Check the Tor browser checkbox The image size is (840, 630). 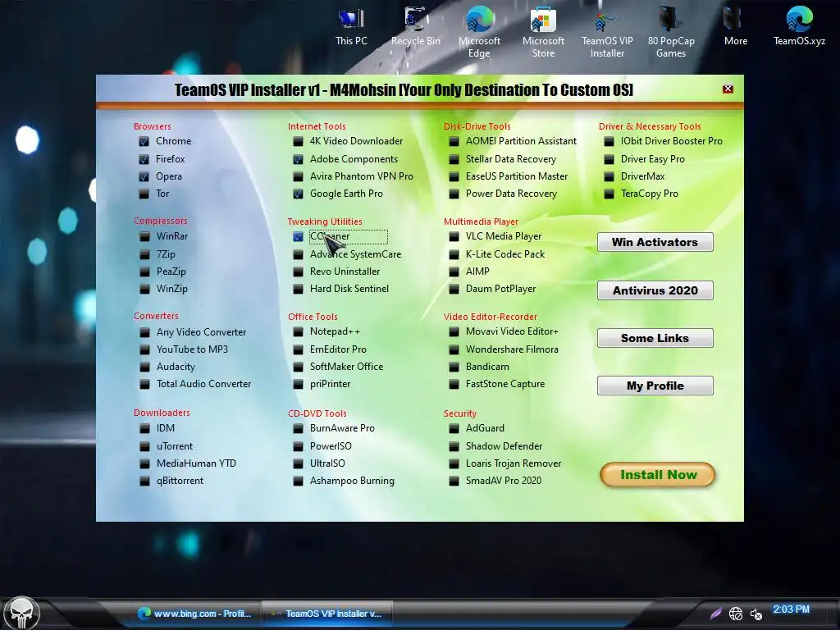tap(144, 194)
